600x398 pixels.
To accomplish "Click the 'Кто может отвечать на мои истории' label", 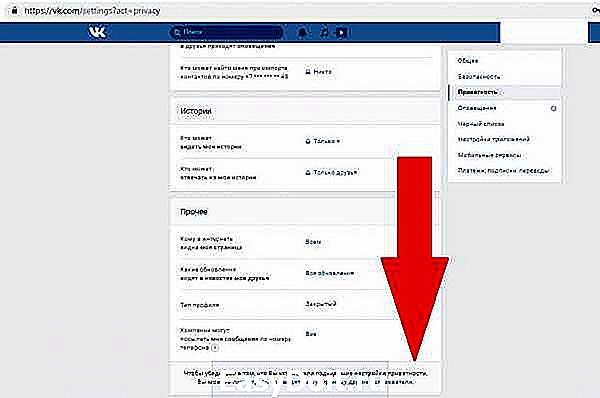I will point(218,173).
